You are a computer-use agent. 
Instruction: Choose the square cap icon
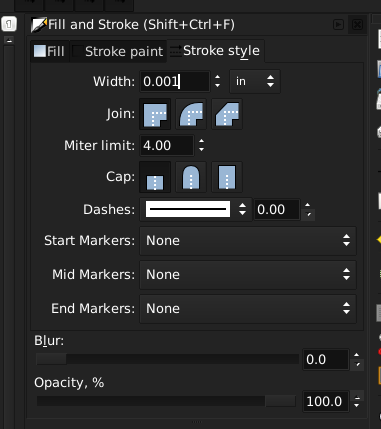point(227,177)
